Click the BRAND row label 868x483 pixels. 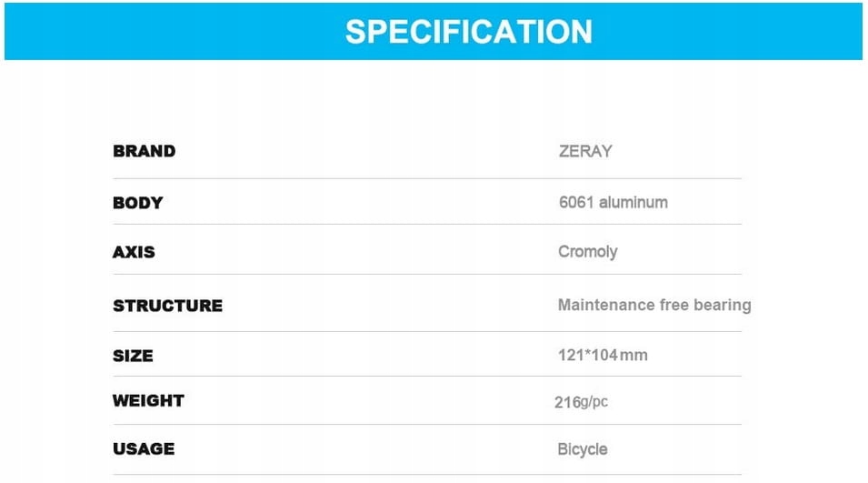144,151
